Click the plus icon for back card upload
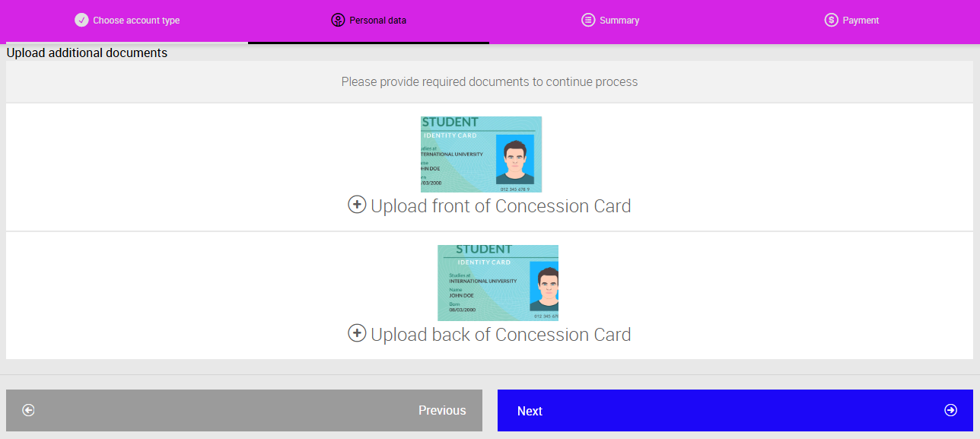Image resolution: width=980 pixels, height=439 pixels. pos(357,333)
